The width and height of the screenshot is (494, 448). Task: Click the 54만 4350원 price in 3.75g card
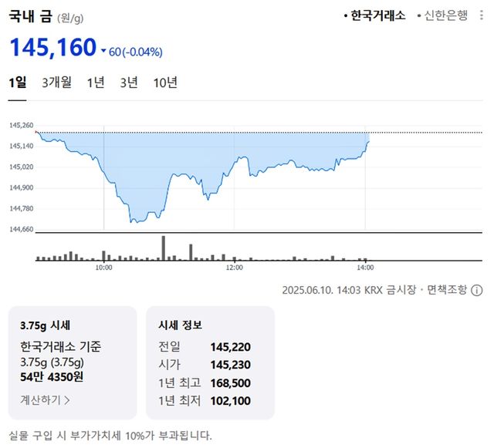52,377
